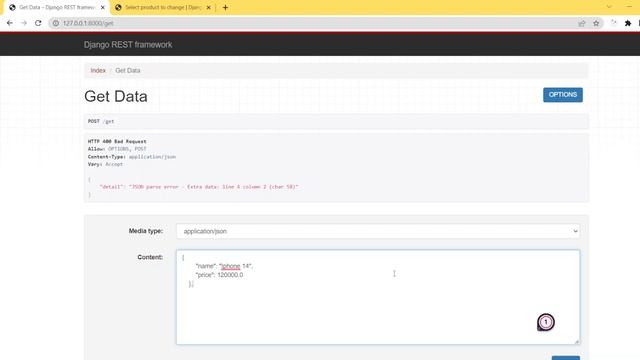Click the Get Data page heading

point(116,96)
